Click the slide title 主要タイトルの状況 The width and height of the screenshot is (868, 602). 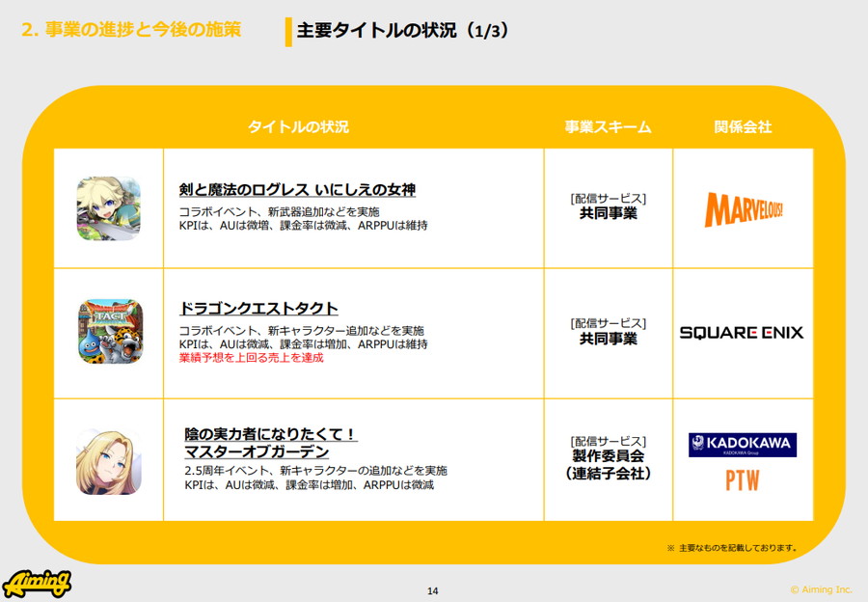(403, 31)
